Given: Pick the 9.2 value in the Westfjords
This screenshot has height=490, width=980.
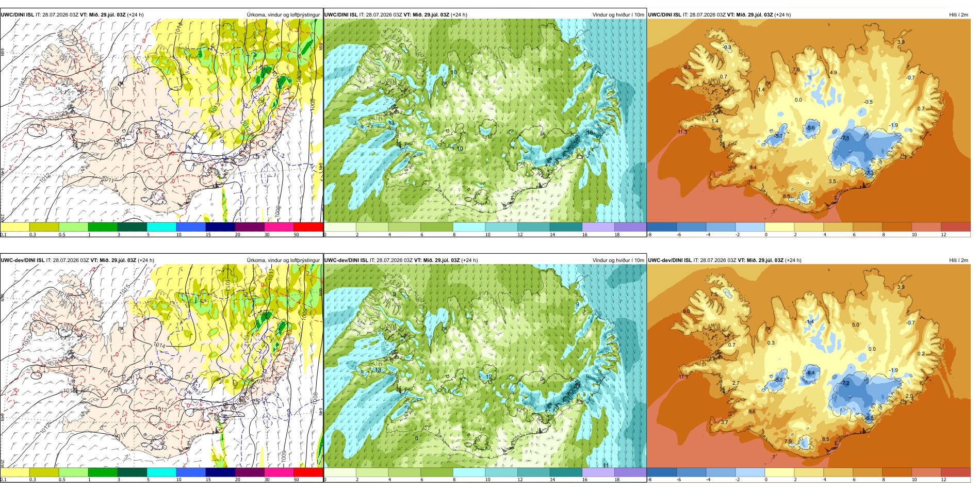Looking at the screenshot, I should point(688,68).
